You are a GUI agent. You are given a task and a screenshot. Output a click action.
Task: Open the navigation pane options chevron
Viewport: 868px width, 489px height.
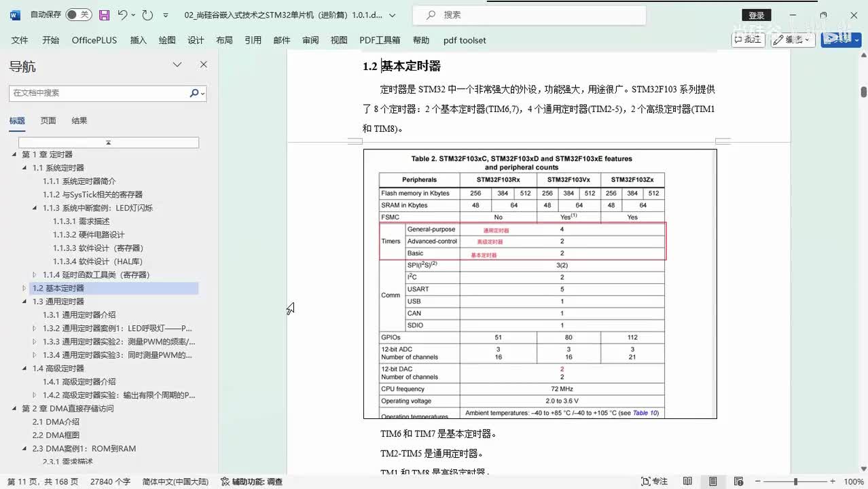177,65
